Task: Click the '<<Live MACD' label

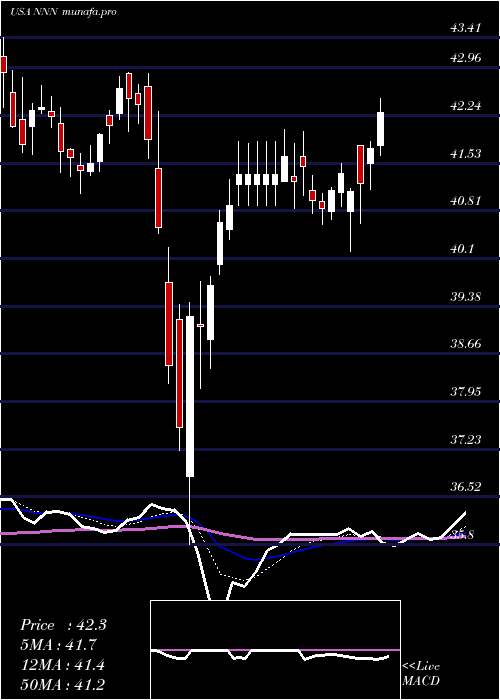Action: 421,673
